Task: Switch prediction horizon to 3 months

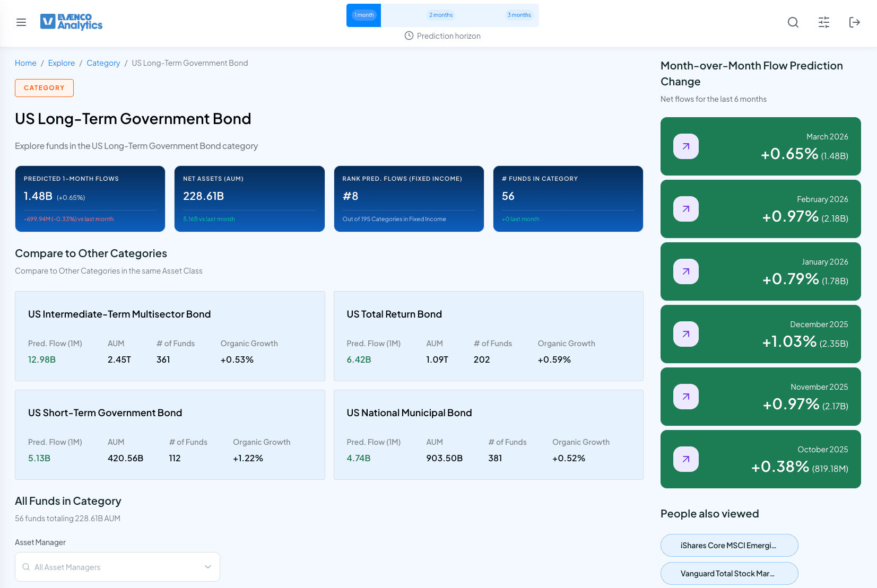Action: pos(519,15)
